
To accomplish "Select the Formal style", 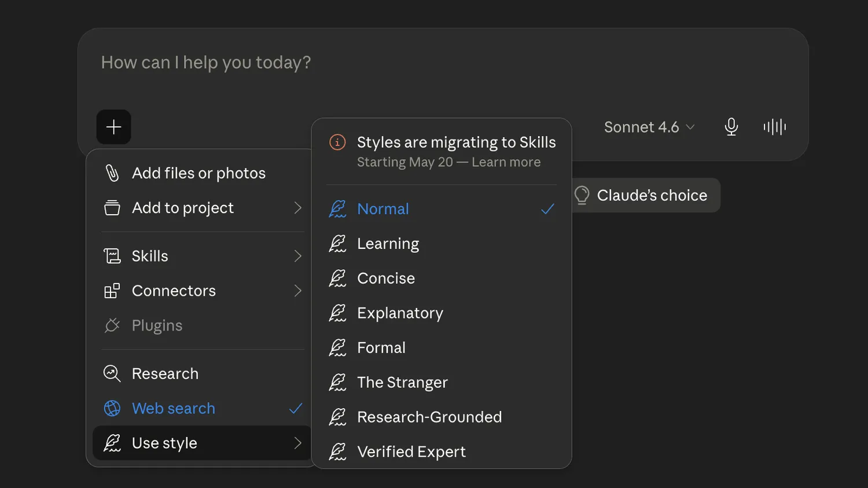I will [x=442, y=348].
